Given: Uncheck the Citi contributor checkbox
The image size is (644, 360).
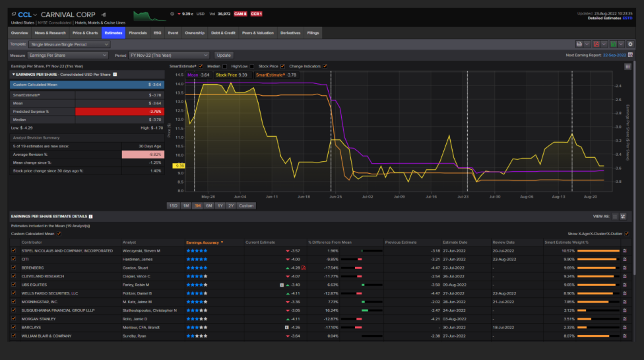Looking at the screenshot, I should pos(14,259).
